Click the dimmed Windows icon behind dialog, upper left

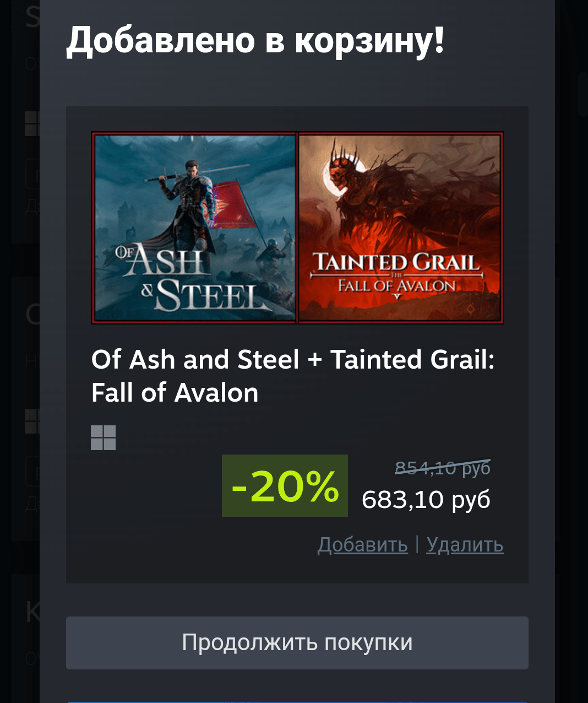(x=31, y=124)
